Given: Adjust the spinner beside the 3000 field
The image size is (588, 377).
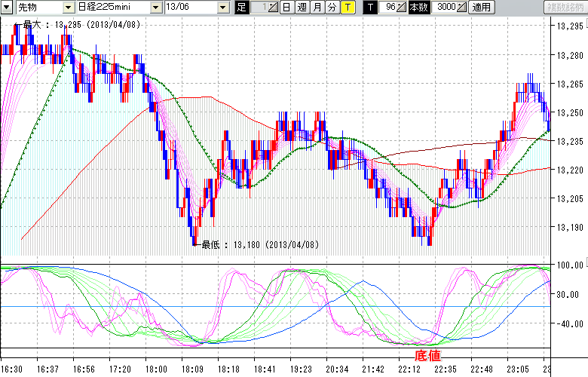Looking at the screenshot, I should 461,8.
